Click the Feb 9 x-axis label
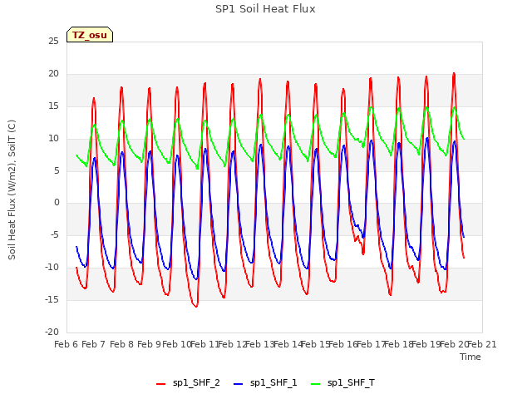The image size is (532, 399). (x=149, y=345)
